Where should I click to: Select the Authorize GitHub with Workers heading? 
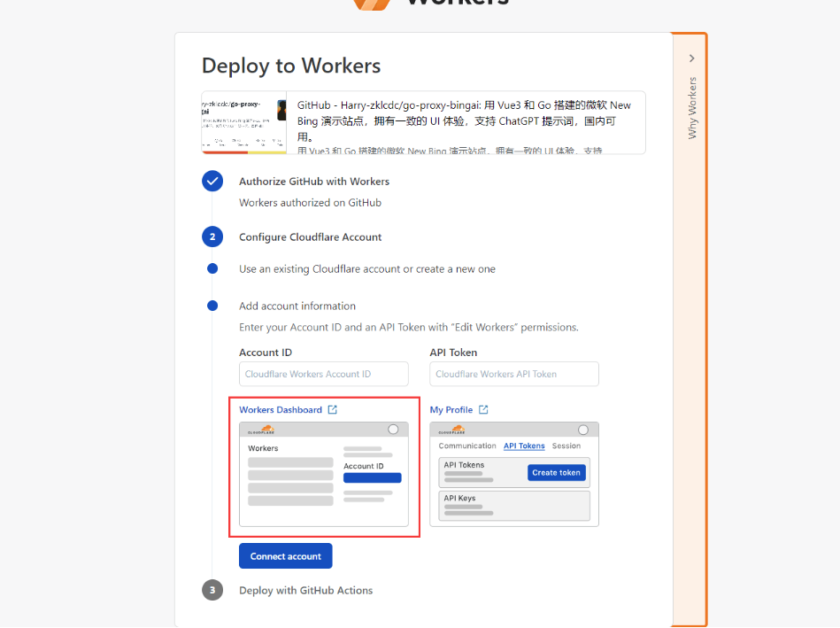[314, 182]
